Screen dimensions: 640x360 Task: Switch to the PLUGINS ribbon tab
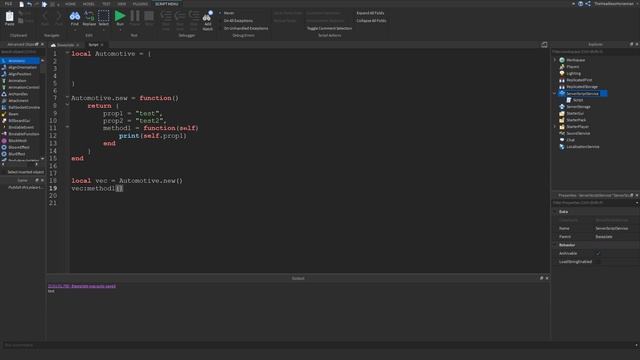click(x=140, y=4)
